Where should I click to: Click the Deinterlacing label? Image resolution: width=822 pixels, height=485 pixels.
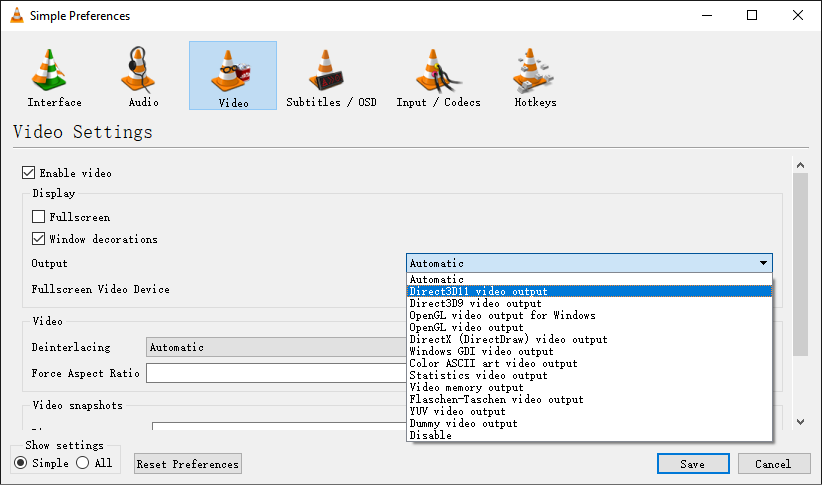pos(71,347)
